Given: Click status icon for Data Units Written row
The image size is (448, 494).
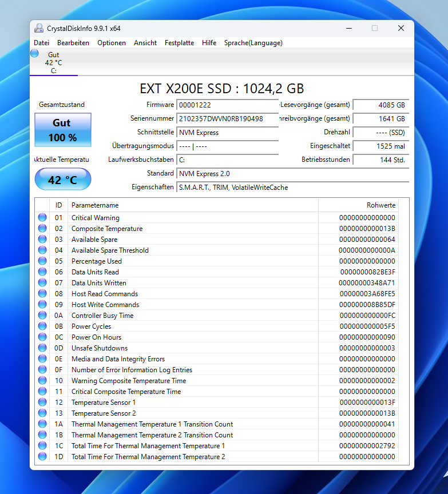Looking at the screenshot, I should pyautogui.click(x=42, y=282).
